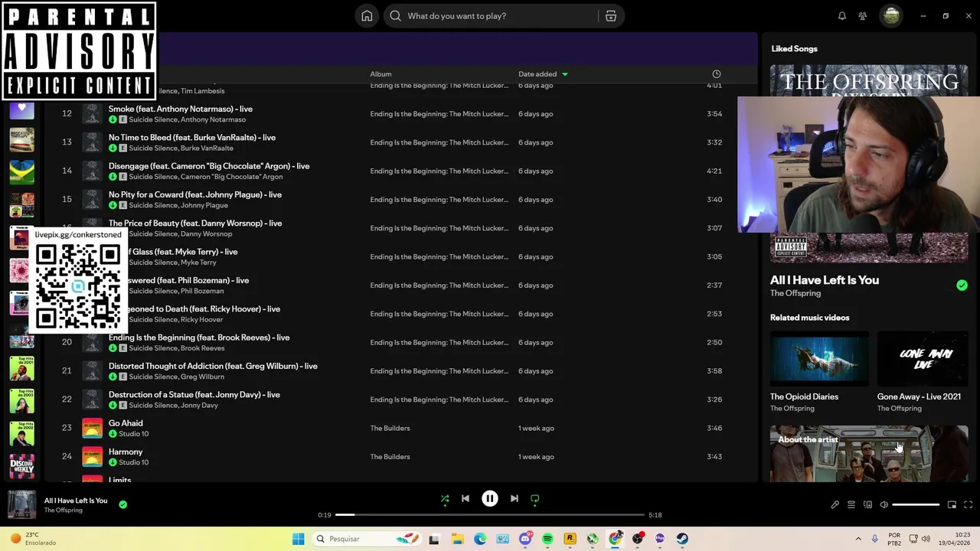Select No Pity for a Coward track
This screenshot has width=980, height=551.
(x=195, y=194)
